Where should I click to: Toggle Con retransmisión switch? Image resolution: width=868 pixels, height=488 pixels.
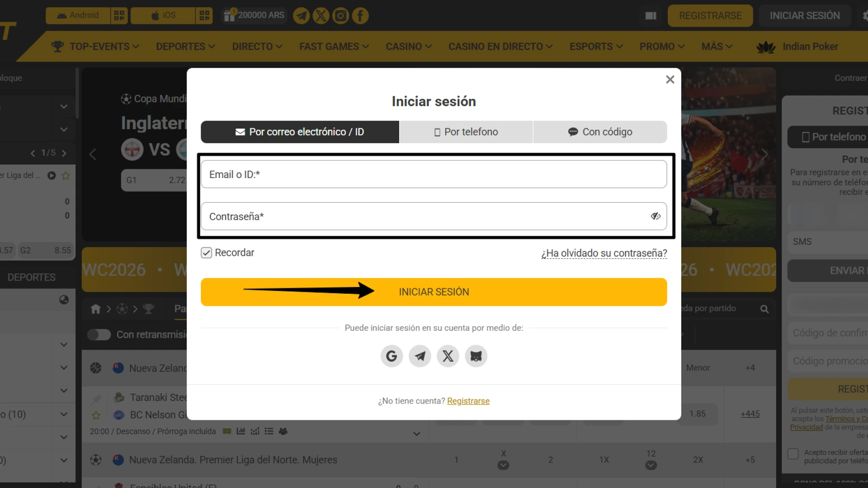[99, 335]
